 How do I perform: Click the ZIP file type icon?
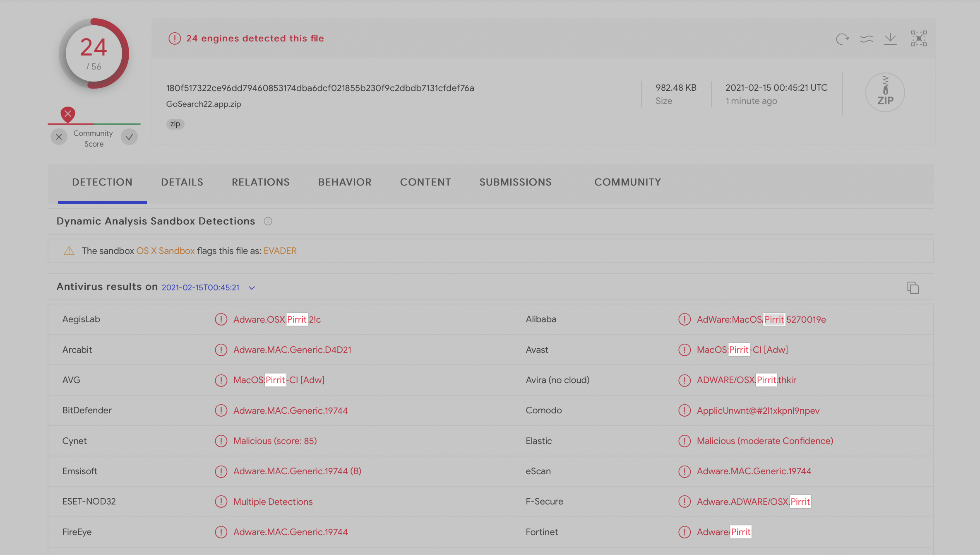tap(885, 92)
